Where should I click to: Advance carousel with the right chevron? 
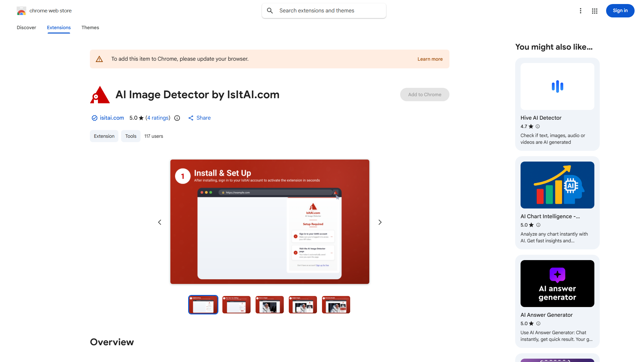coord(380,222)
